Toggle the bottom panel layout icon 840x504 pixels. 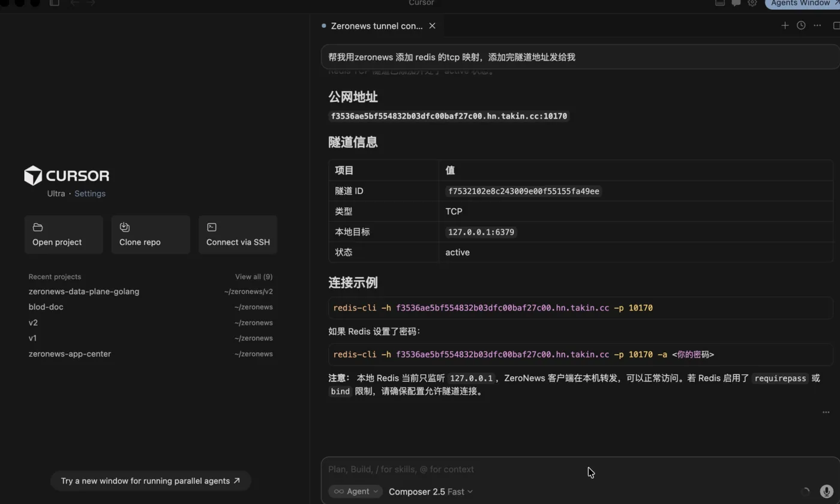(x=720, y=3)
